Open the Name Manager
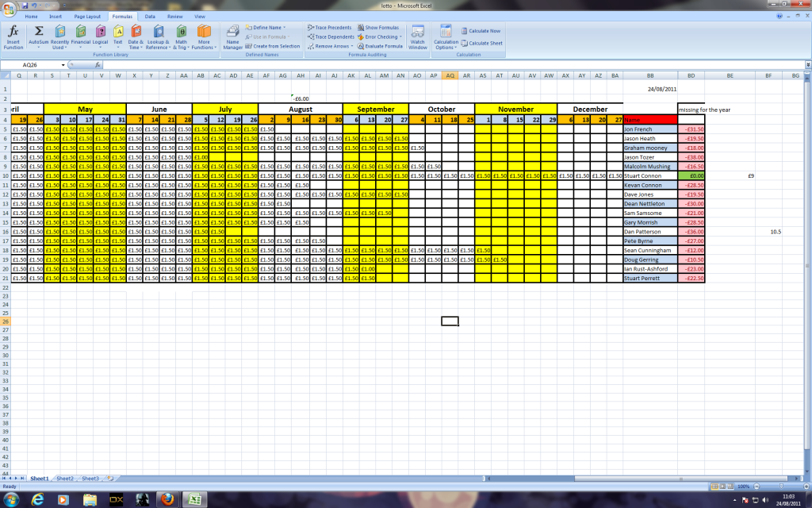 [232, 37]
